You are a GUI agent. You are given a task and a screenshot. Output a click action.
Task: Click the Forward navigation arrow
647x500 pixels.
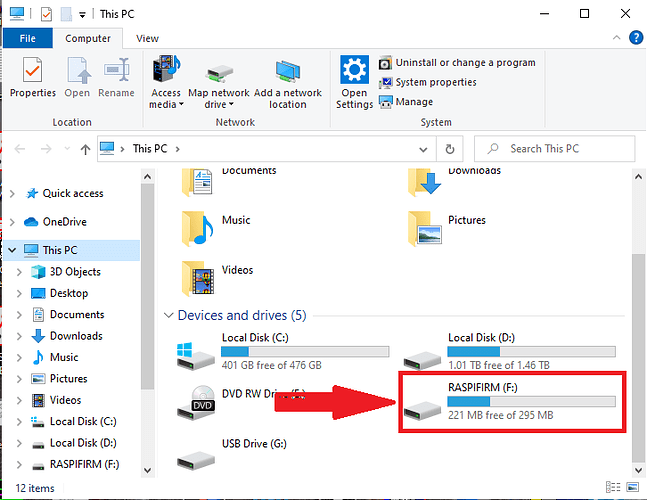point(46,149)
